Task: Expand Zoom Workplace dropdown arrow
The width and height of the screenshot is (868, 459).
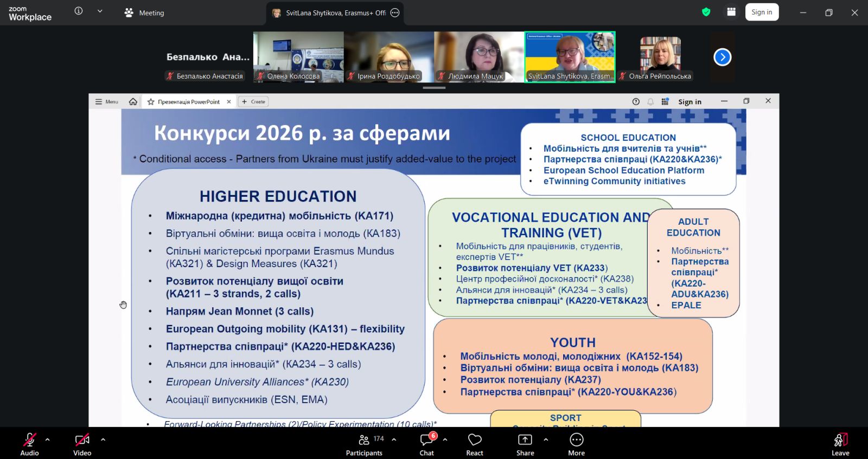Action: [x=100, y=11]
